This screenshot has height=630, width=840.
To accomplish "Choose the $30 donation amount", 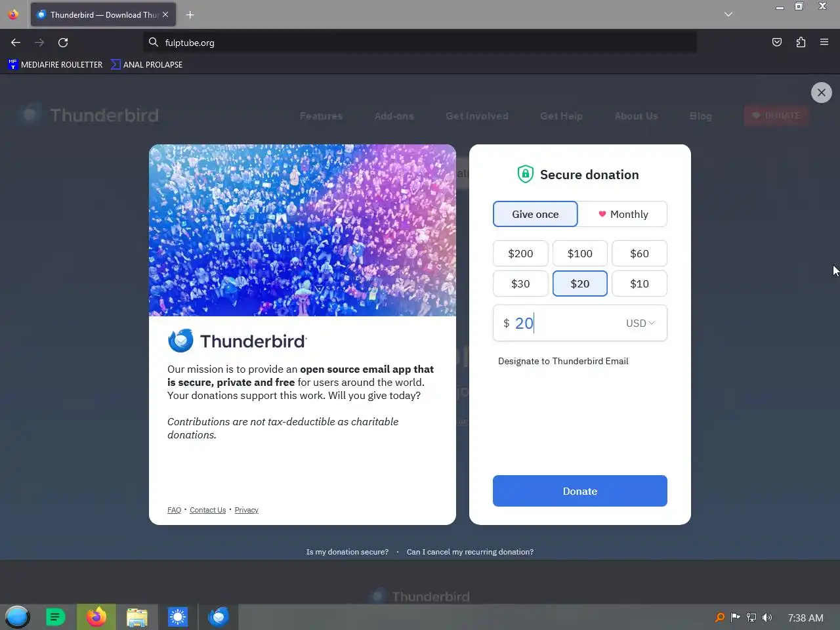I will tap(520, 283).
